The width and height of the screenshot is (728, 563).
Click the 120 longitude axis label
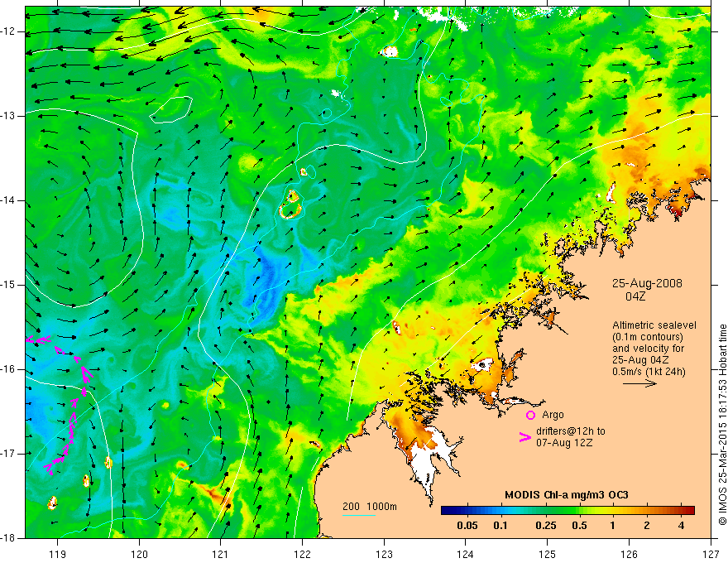tap(139, 554)
